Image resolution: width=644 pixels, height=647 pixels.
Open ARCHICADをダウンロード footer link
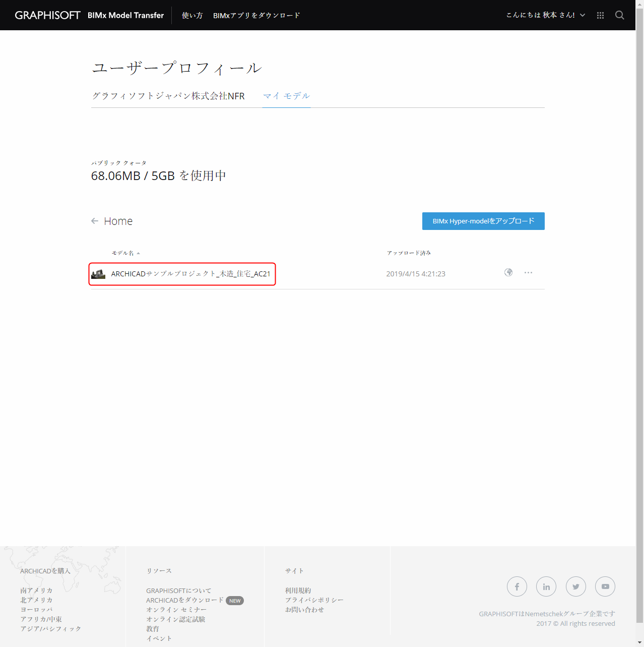[x=184, y=600]
